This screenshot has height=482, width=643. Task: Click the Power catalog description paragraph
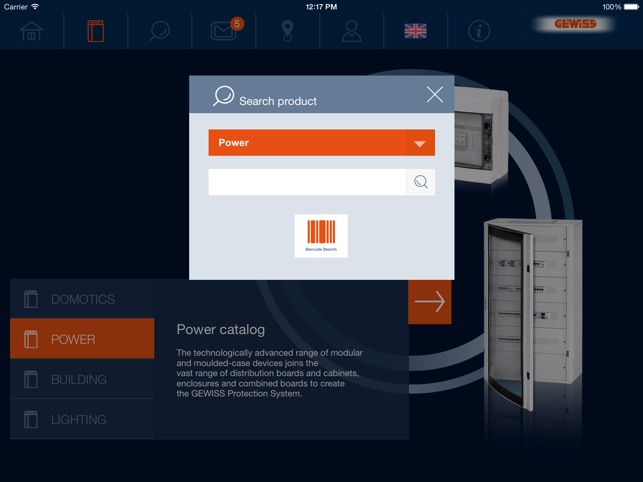(x=269, y=373)
